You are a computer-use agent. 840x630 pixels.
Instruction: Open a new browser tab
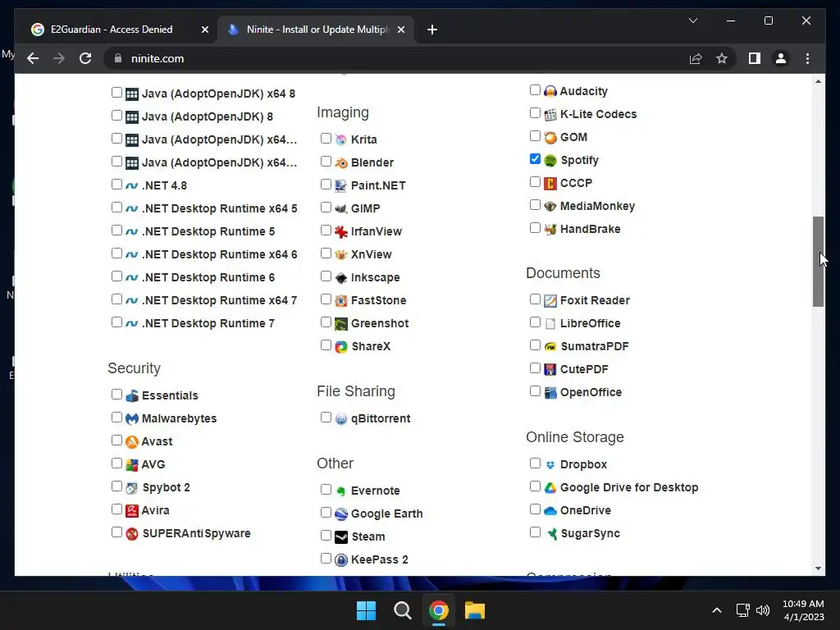pos(432,30)
